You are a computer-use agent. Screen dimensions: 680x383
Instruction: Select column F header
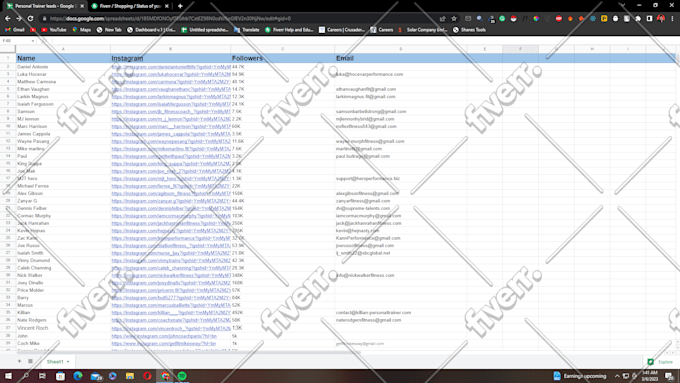(x=520, y=49)
